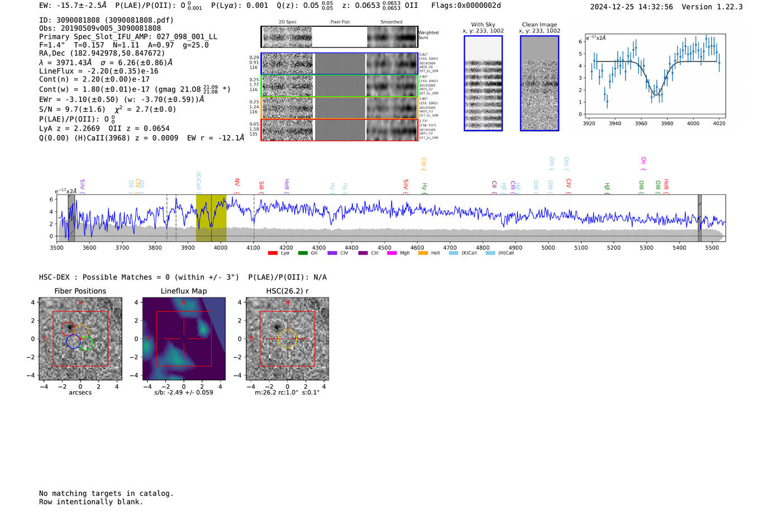Image resolution: width=782 pixels, height=532 pixels.
Task: Click the red-bordered fiber spectrum row
Action: (339, 130)
